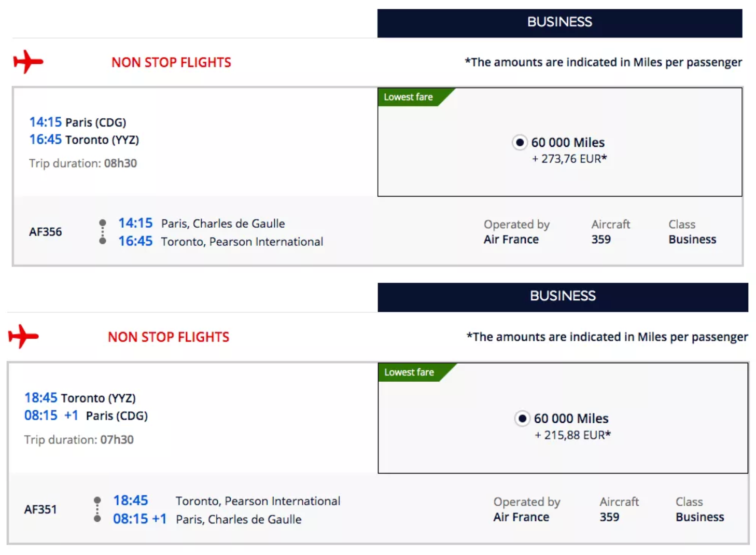This screenshot has width=756, height=555.
Task: Click aircraft type 359 in the AF351 row
Action: (609, 517)
